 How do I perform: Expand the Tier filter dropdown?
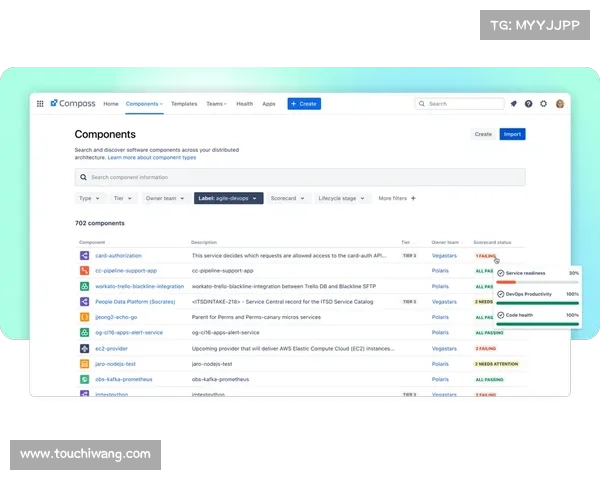click(x=123, y=198)
